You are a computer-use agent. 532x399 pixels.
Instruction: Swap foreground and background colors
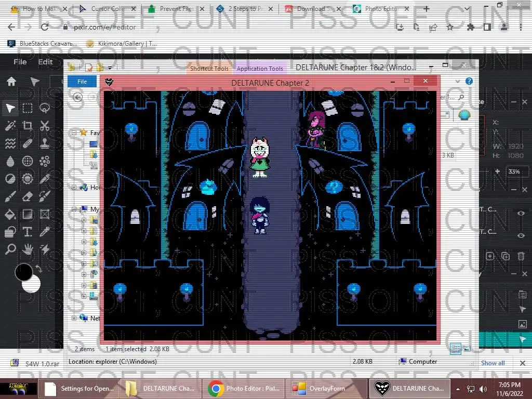tap(38, 269)
